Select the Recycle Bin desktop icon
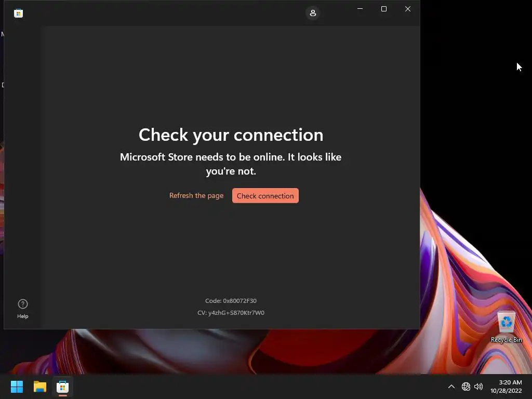Image resolution: width=532 pixels, height=399 pixels. coord(506,327)
